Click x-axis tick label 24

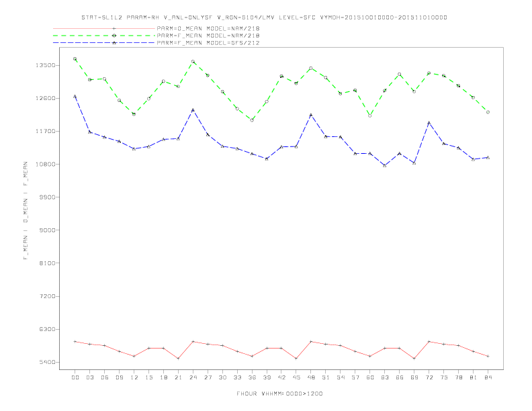point(193,377)
